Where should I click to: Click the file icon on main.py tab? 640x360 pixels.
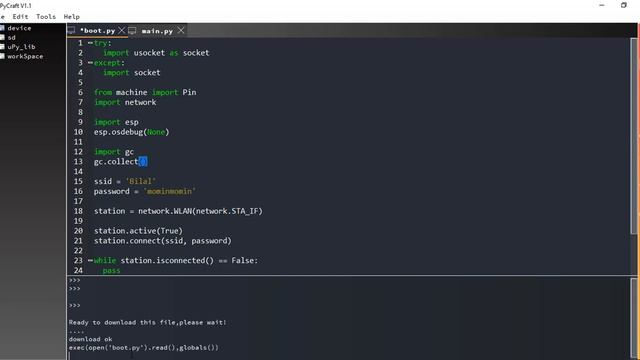point(132,31)
